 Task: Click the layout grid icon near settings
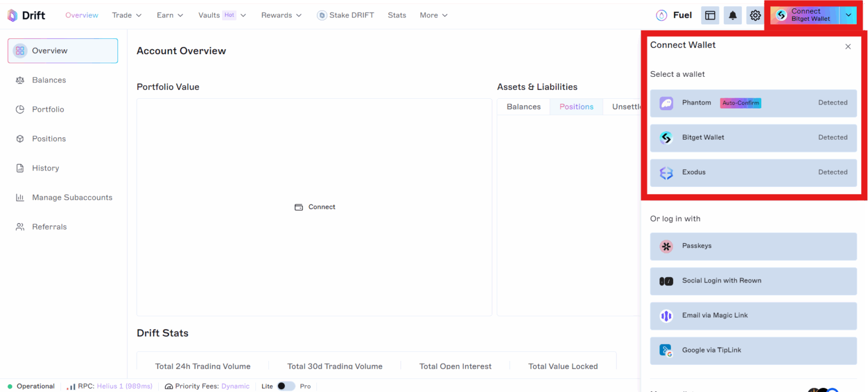coord(710,15)
